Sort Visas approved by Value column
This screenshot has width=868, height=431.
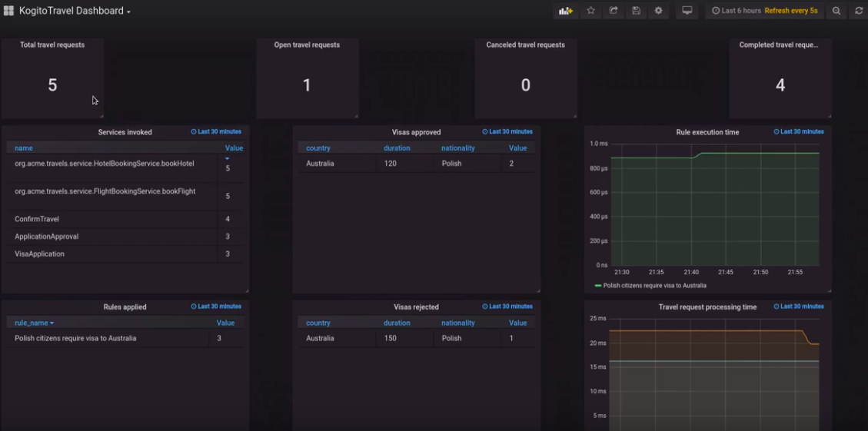(517, 148)
